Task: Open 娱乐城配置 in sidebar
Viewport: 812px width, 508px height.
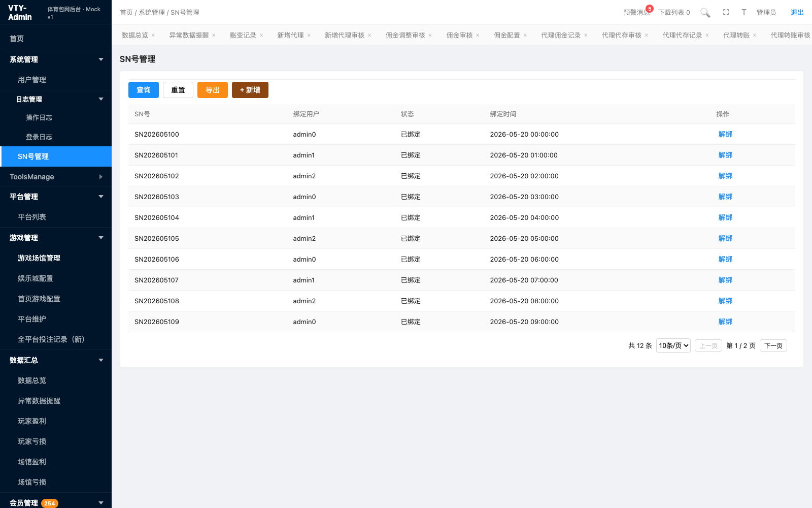Action: click(56, 278)
